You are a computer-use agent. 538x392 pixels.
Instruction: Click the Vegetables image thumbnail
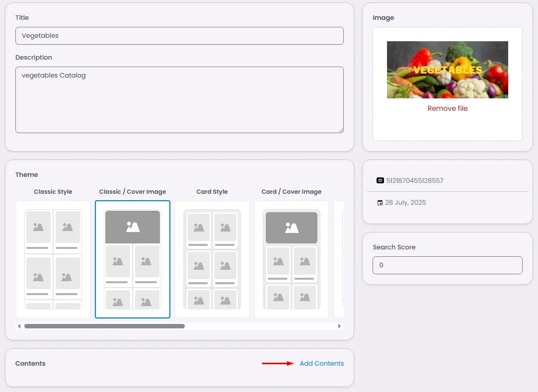tap(448, 70)
